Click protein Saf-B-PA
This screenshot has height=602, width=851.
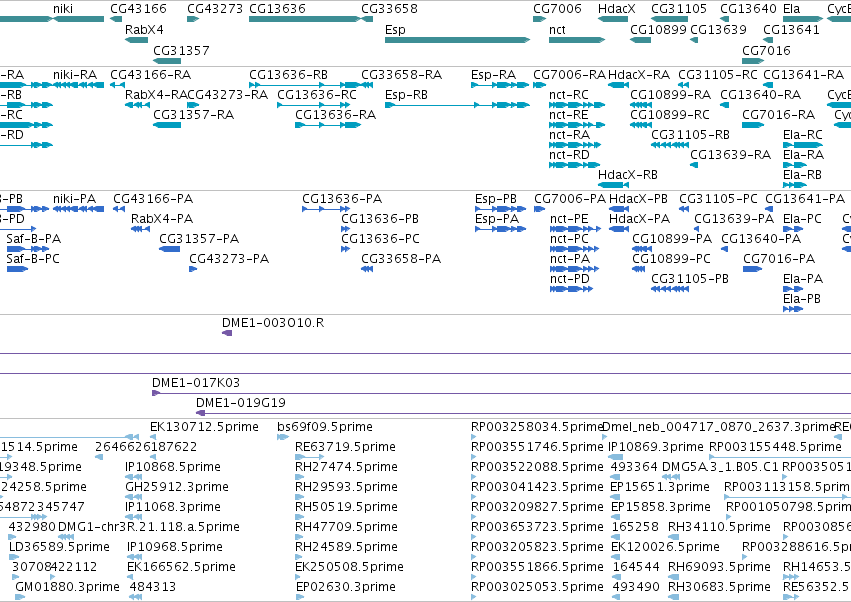point(28,249)
